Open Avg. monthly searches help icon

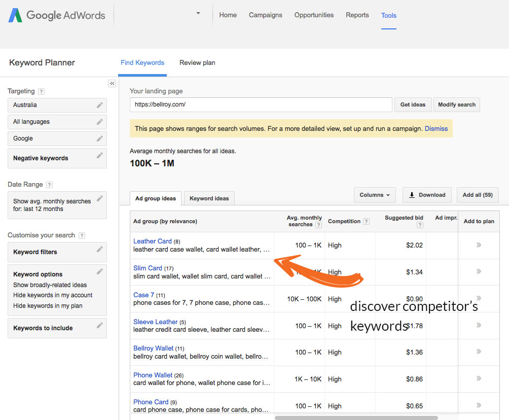pyautogui.click(x=319, y=225)
